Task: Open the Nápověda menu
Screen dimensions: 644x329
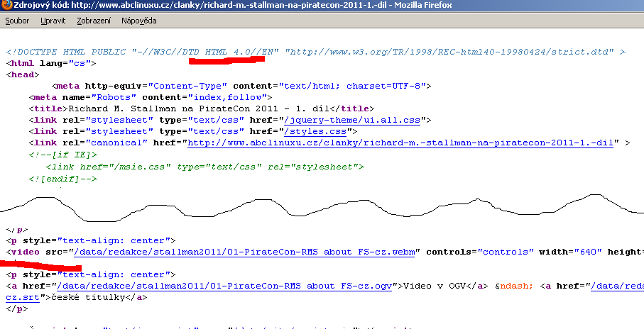Action: click(x=139, y=21)
